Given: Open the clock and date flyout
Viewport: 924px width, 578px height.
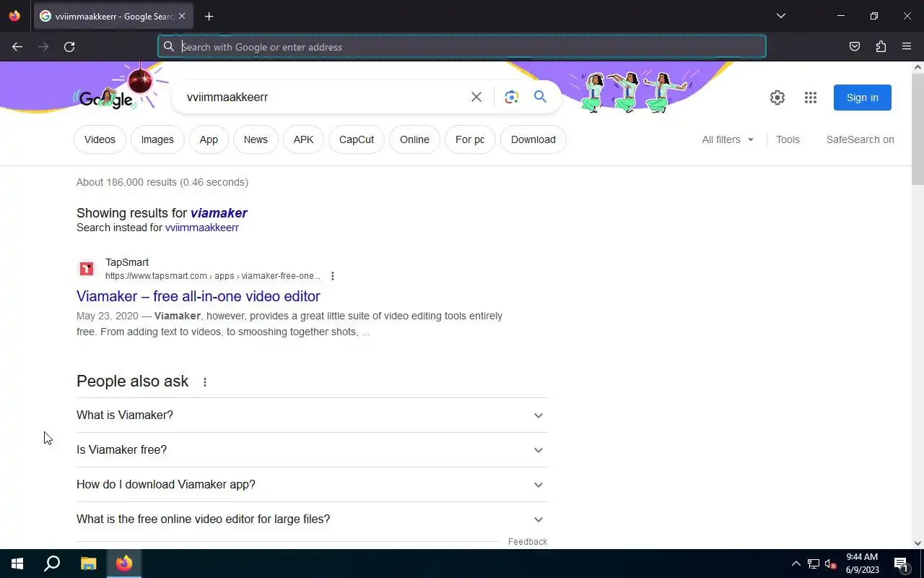Looking at the screenshot, I should pos(863,564).
